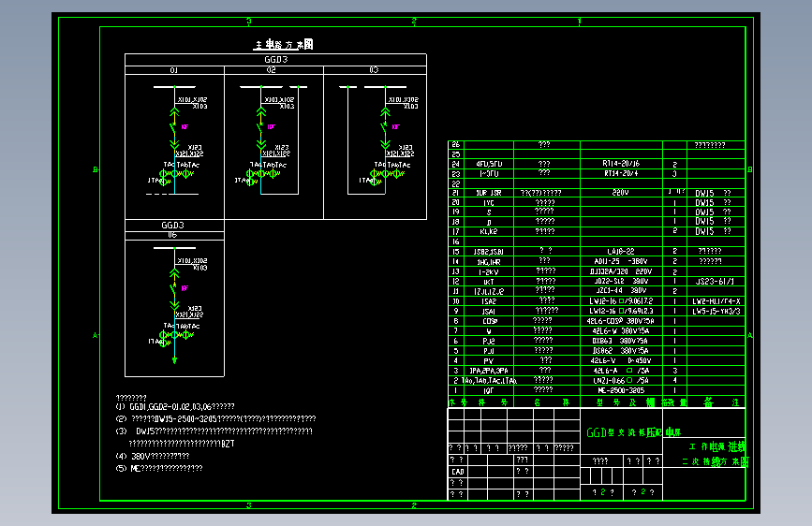This screenshot has height=526, width=812.
Task: Click the CAD cell in title block
Action: click(x=458, y=472)
